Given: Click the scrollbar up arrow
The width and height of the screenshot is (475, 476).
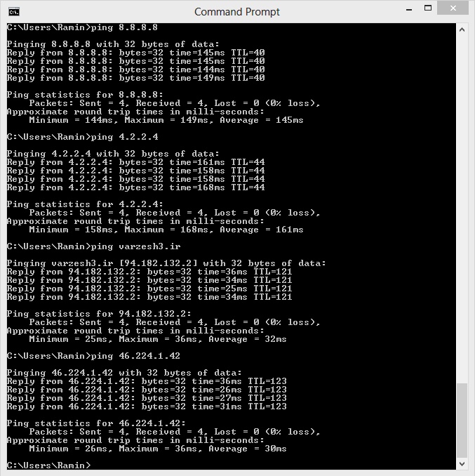Looking at the screenshot, I should (462, 29).
